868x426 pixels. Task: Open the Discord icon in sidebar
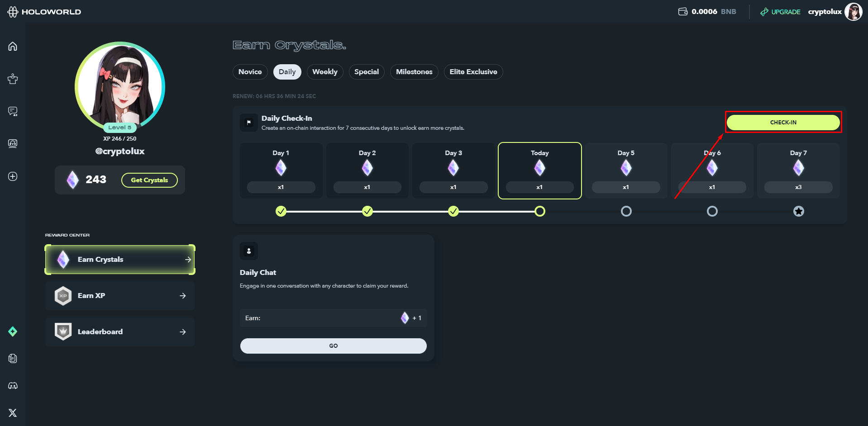[x=13, y=386]
